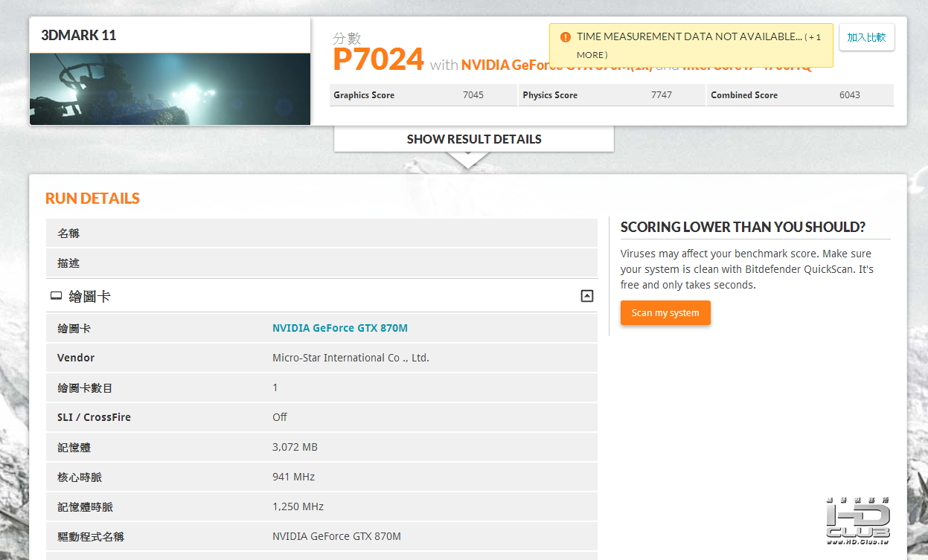Viewport: 928px width, 560px height.
Task: Collapse the 繪圖卡 section toggle icon
Action: [587, 296]
